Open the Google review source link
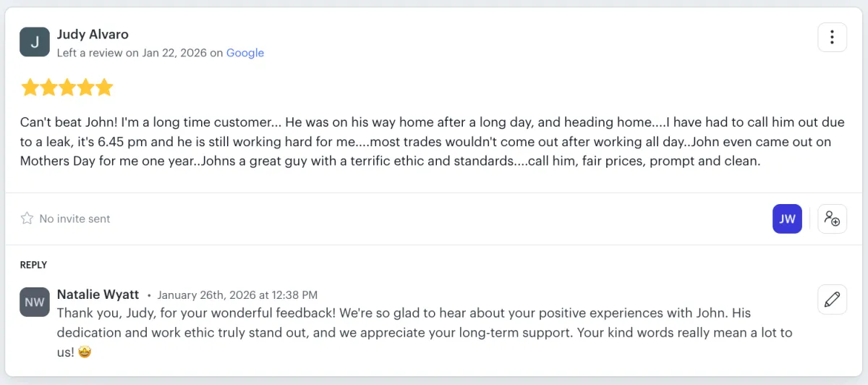 tap(244, 53)
